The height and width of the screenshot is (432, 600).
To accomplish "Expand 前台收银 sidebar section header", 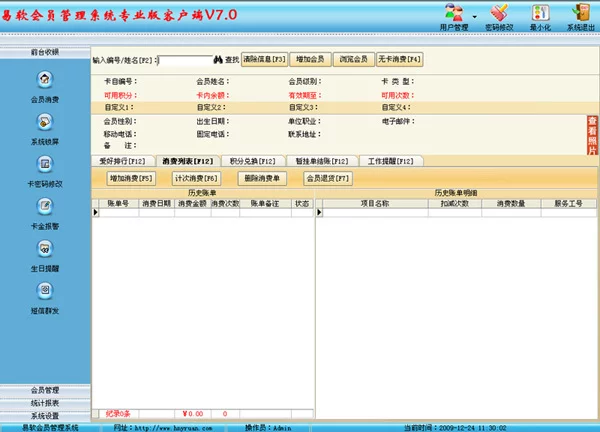I will 45,52.
